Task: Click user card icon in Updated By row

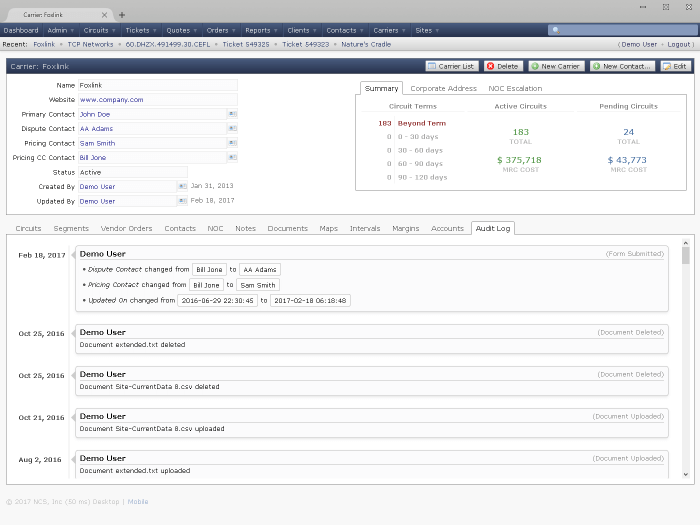Action: [x=182, y=201]
